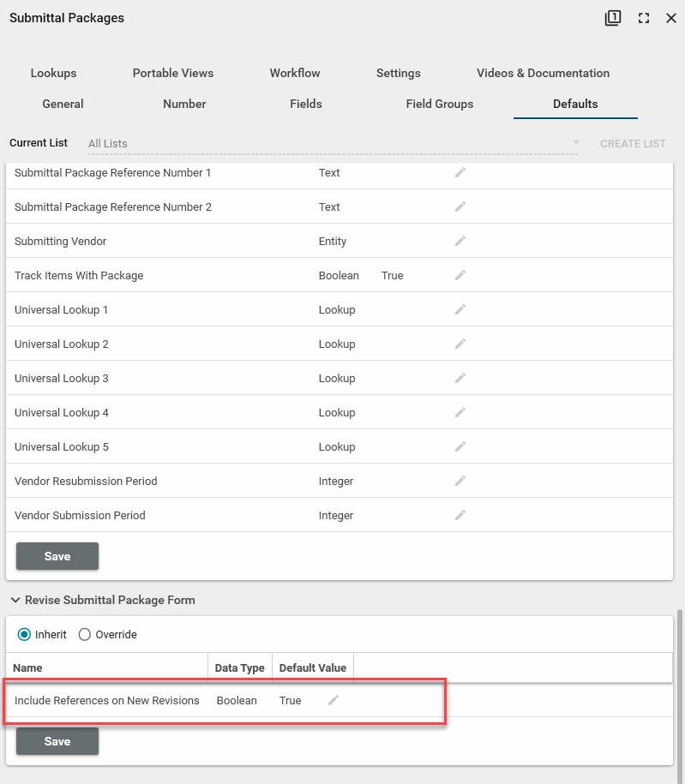Save the Revise Submittal Package Form defaults
The image size is (685, 784).
tap(57, 741)
